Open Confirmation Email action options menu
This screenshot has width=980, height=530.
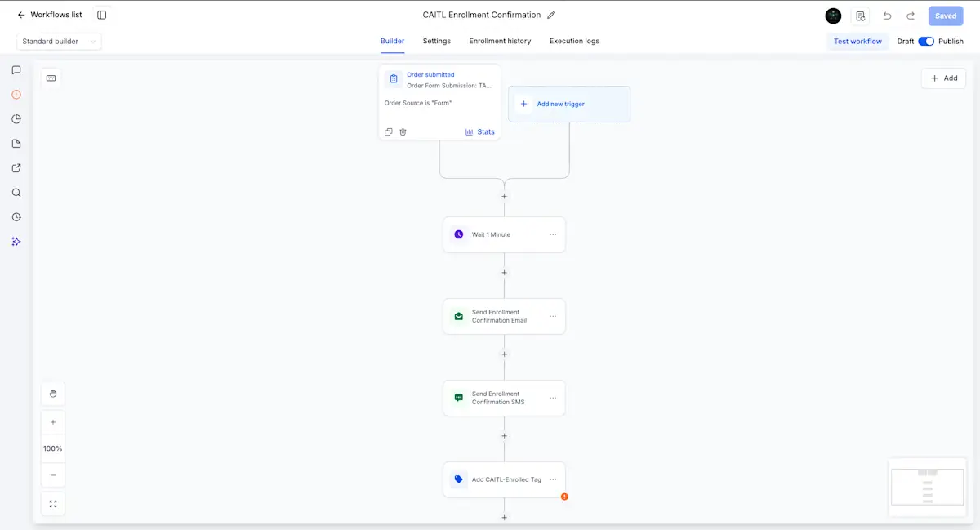coord(553,316)
